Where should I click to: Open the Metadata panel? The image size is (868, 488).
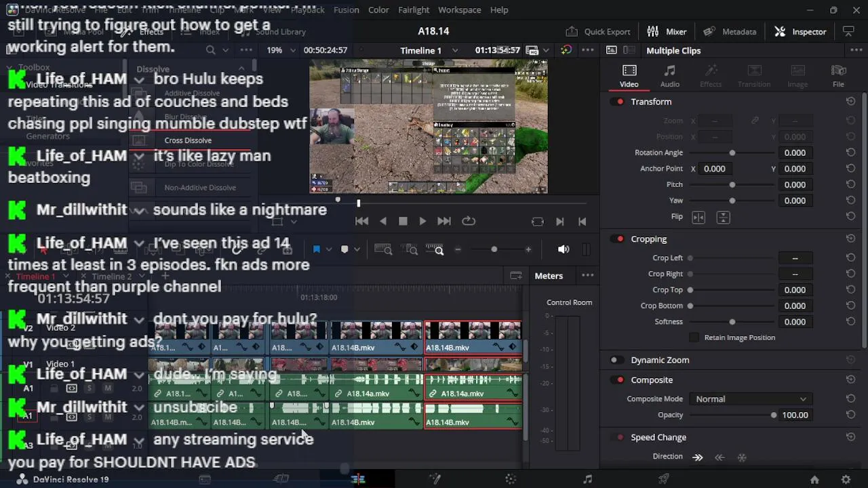point(730,32)
